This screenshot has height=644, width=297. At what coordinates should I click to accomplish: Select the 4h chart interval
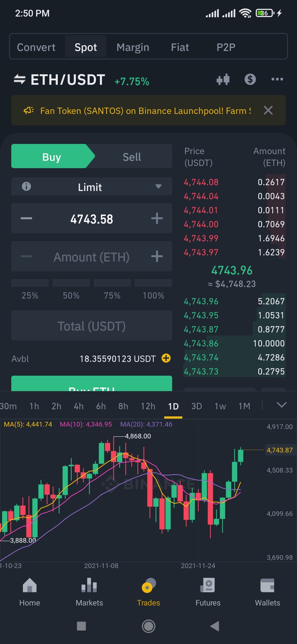(x=79, y=406)
